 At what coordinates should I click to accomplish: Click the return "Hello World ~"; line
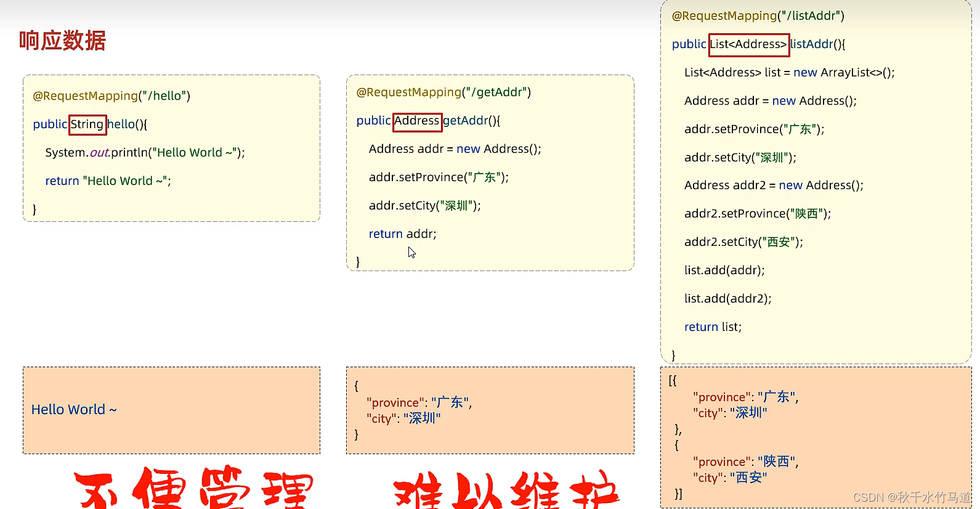108,181
